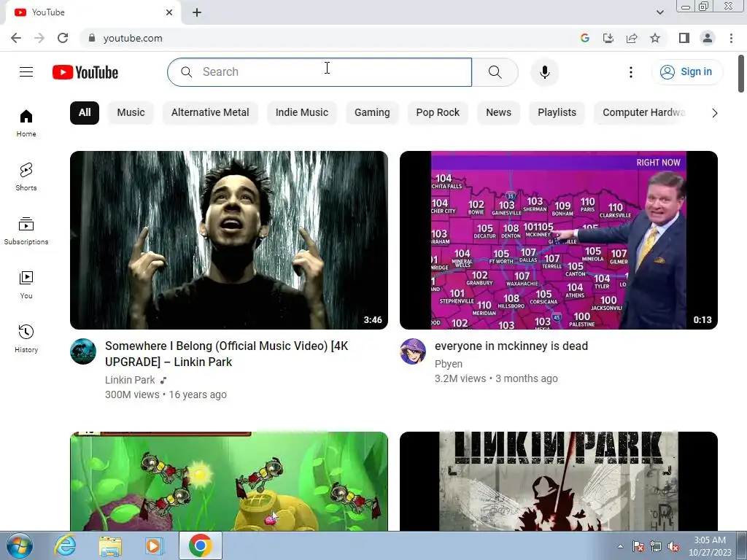747x560 pixels.
Task: Close the YouTube tab
Action: tap(169, 12)
